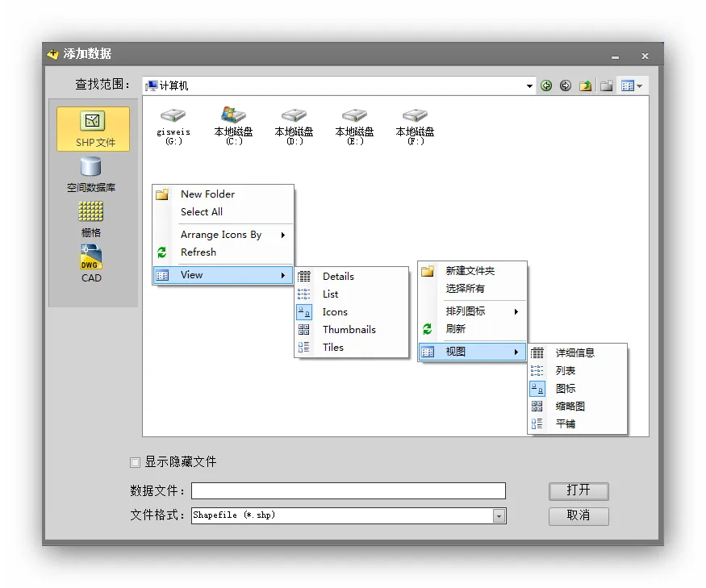Create new folder via toolbar icon
This screenshot has width=706, height=588.
pos(606,85)
